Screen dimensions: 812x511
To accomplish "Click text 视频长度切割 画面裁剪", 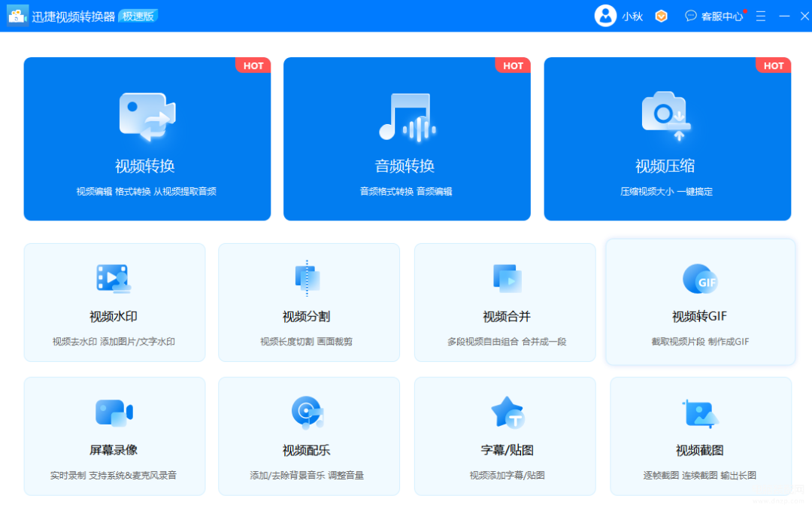I will pos(306,342).
